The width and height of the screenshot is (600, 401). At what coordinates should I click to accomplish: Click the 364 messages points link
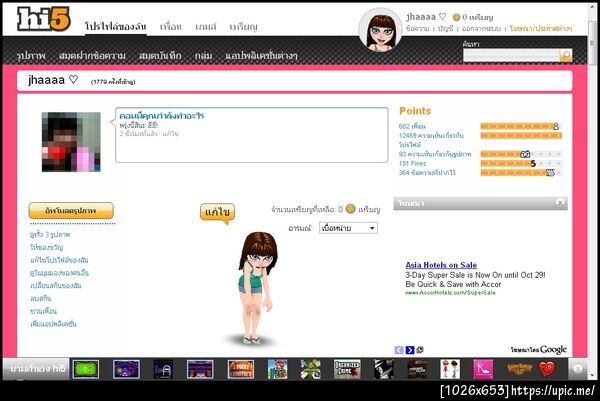tap(427, 173)
